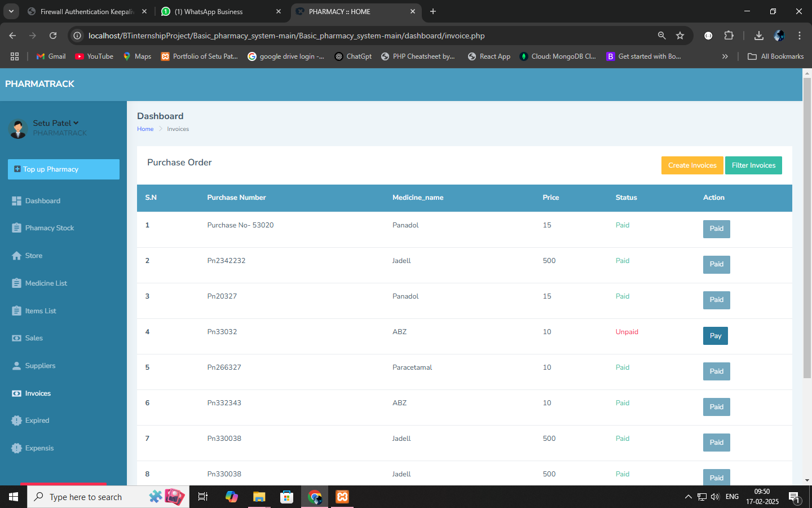Image resolution: width=812 pixels, height=508 pixels.
Task: Open React App bookmark
Action: tap(489, 56)
